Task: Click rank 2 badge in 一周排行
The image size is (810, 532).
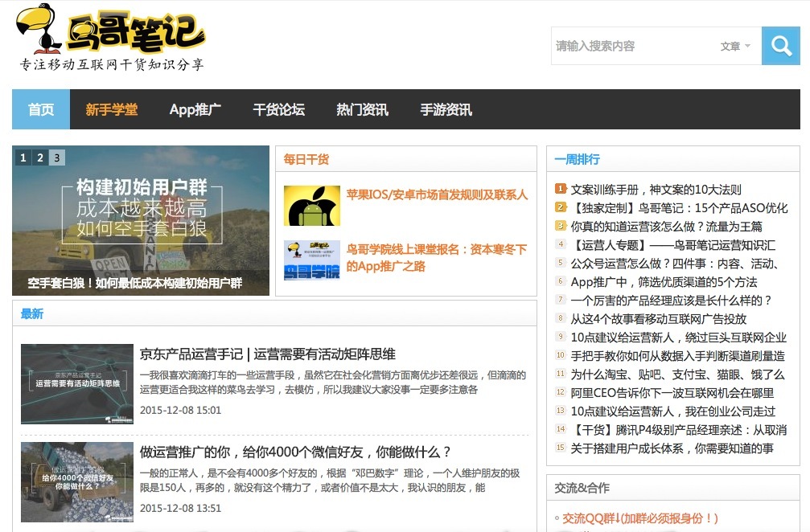Action: (561, 208)
